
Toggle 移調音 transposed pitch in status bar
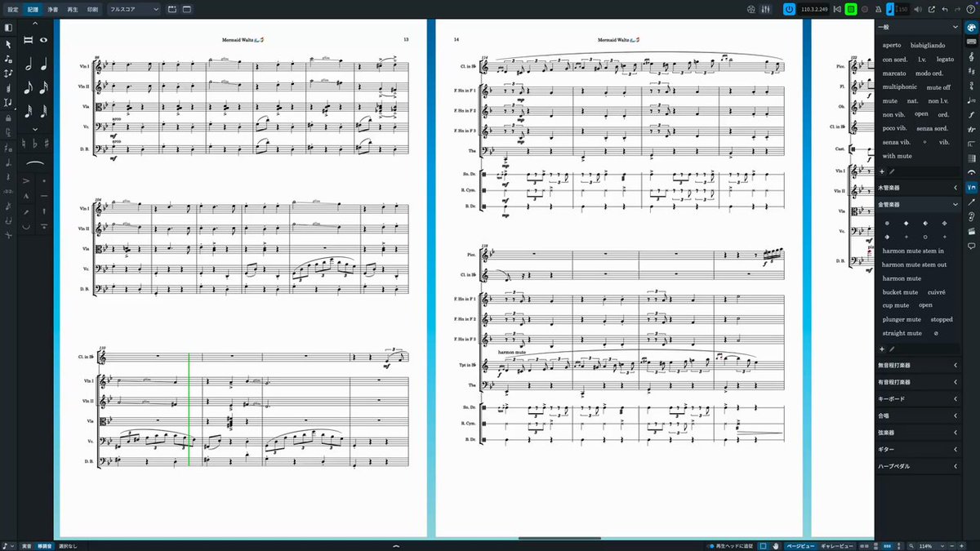click(x=45, y=545)
